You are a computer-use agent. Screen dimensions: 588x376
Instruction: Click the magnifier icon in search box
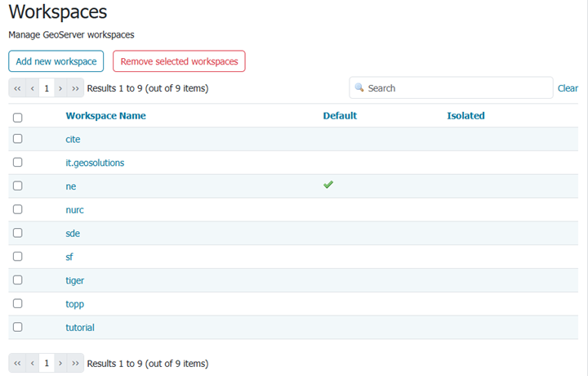[359, 87]
